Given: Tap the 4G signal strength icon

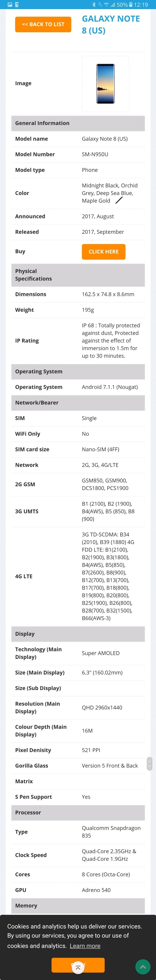Looking at the screenshot, I should pyautogui.click(x=109, y=5).
